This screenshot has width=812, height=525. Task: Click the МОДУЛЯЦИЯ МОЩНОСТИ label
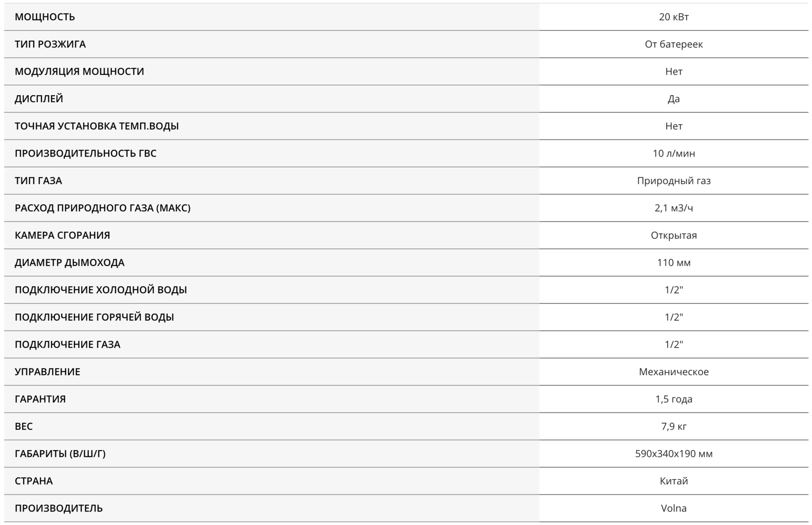79,71
